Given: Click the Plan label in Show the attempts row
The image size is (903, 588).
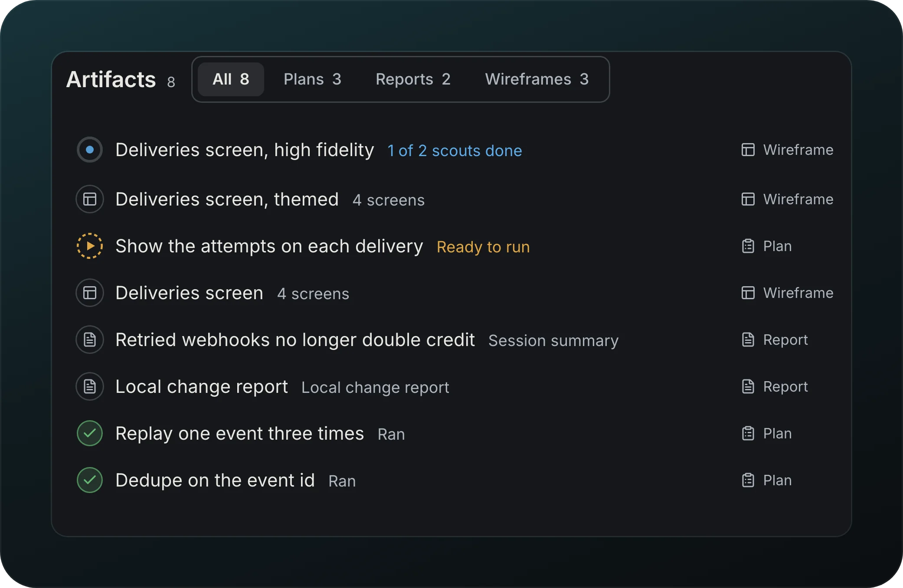Looking at the screenshot, I should [x=778, y=246].
